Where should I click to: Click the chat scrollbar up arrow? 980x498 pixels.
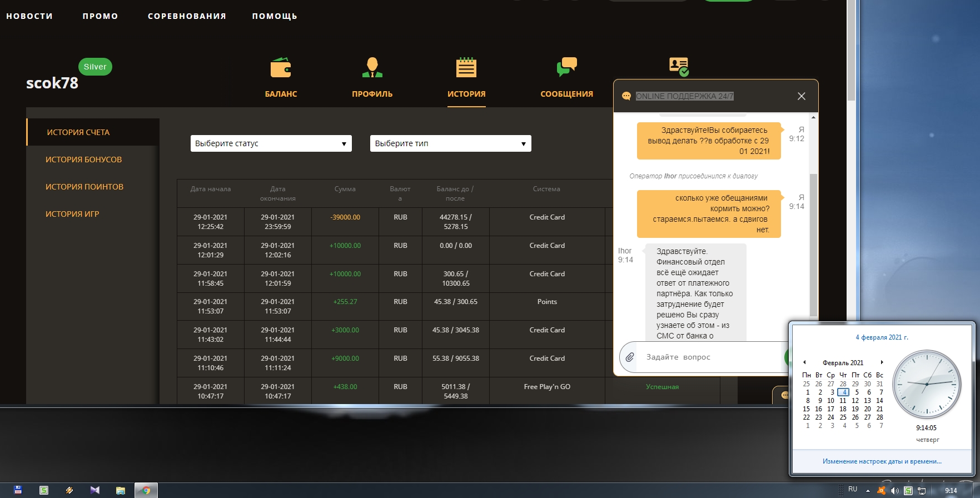point(813,117)
